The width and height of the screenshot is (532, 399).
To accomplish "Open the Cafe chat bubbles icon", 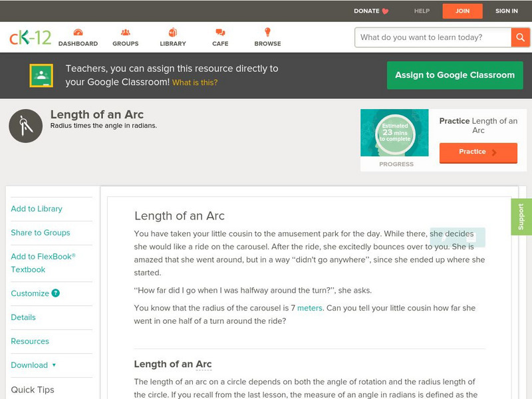I will pos(220,32).
